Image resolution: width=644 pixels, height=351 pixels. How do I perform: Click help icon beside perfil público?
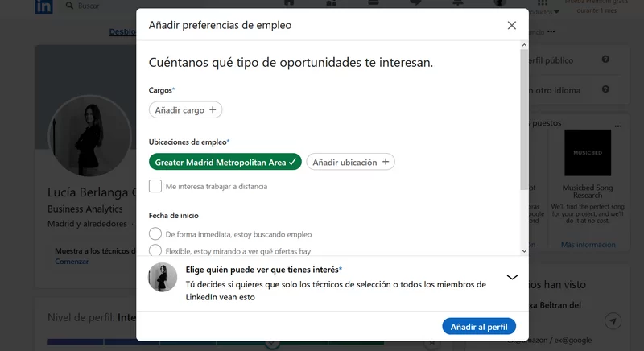[x=605, y=60]
